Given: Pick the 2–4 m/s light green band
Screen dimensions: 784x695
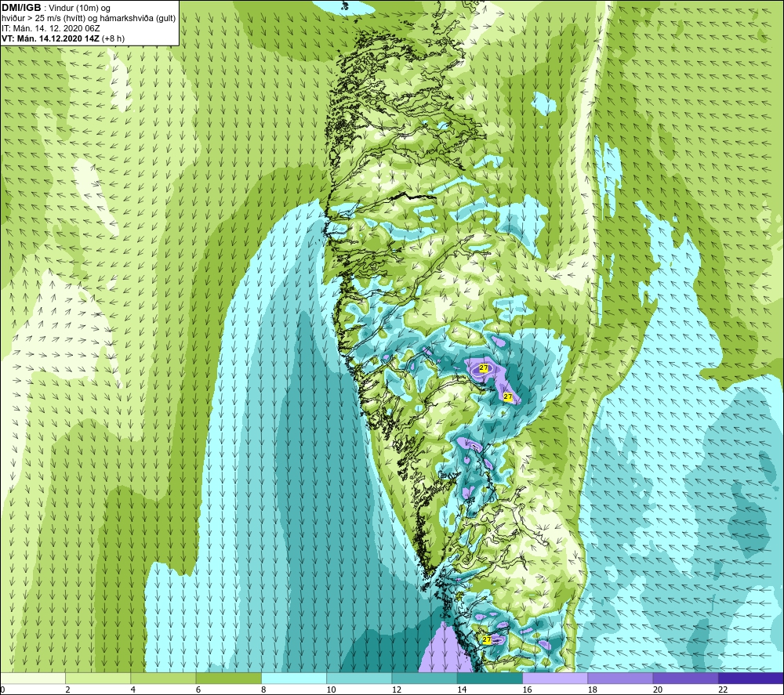Looking at the screenshot, I should [x=98, y=679].
